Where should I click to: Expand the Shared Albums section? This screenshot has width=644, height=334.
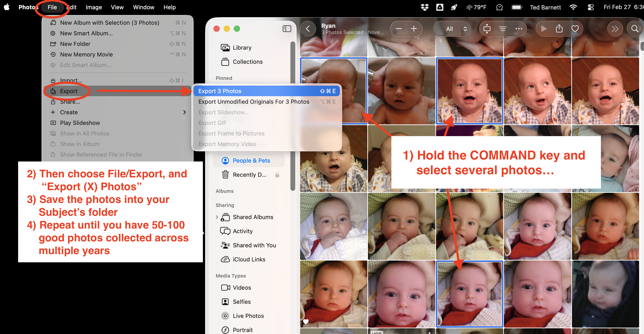tap(217, 217)
